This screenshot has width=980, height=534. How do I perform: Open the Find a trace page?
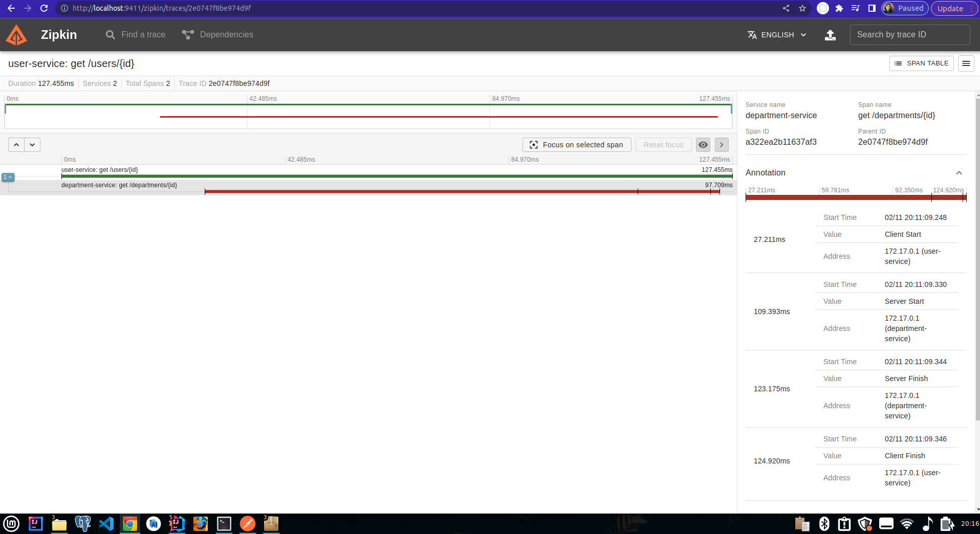click(136, 35)
